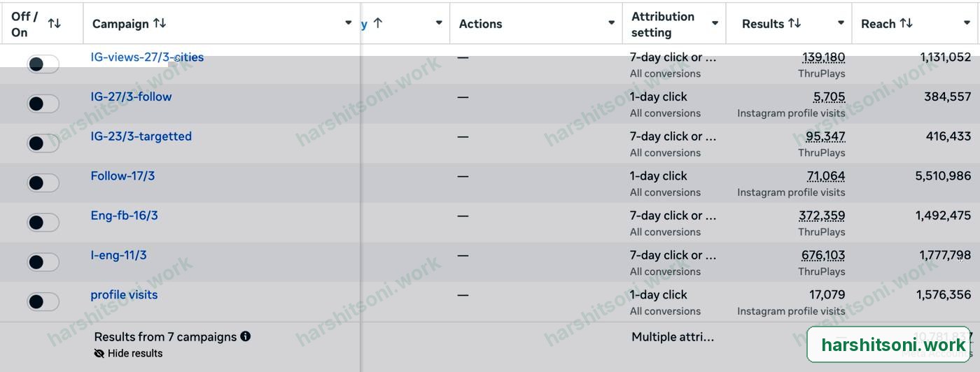Image resolution: width=980 pixels, height=372 pixels.
Task: Sort by the Off / On column arrows
Action: 54,24
